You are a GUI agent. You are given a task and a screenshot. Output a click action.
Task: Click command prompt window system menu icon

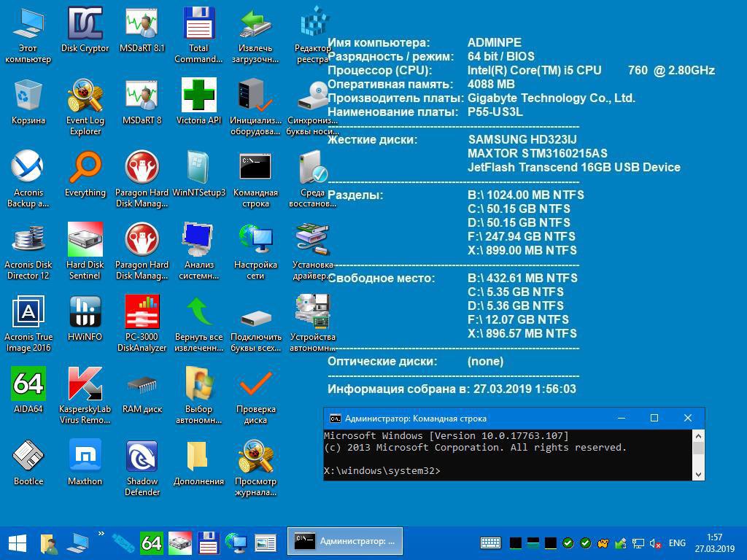point(335,418)
